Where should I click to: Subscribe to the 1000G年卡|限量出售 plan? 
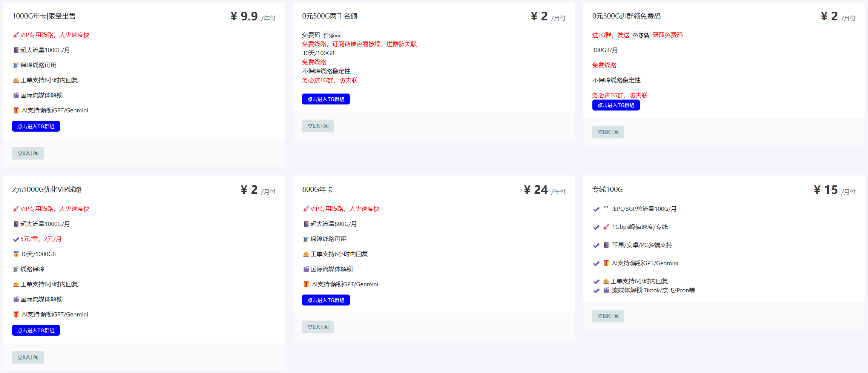click(x=28, y=153)
